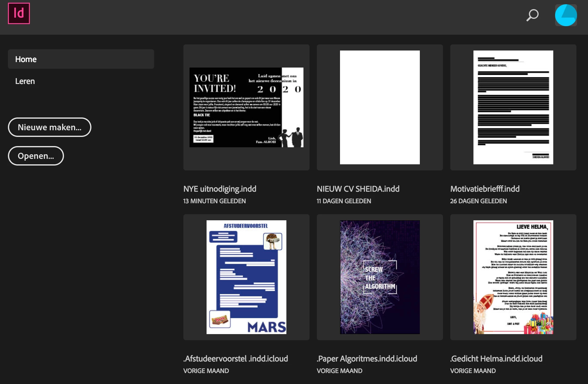The height and width of the screenshot is (384, 588).
Task: Open the Lieve Helma poem thumbnail
Action: (x=513, y=277)
